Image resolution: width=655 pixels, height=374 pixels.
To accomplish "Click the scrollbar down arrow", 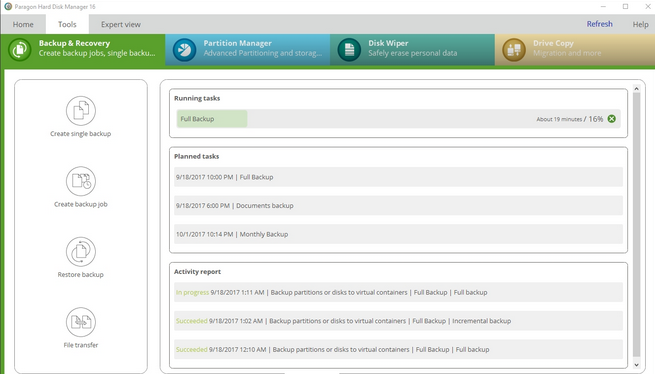I will [636, 364].
